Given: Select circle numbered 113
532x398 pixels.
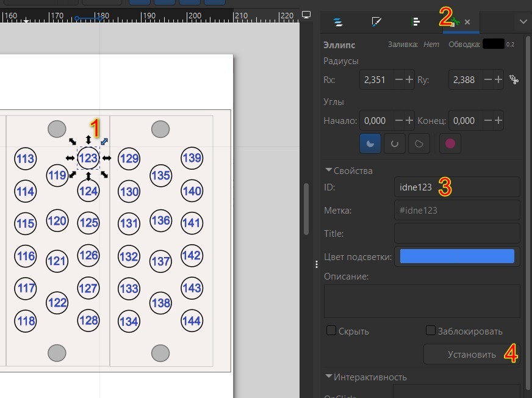Looking at the screenshot, I should [25, 159].
